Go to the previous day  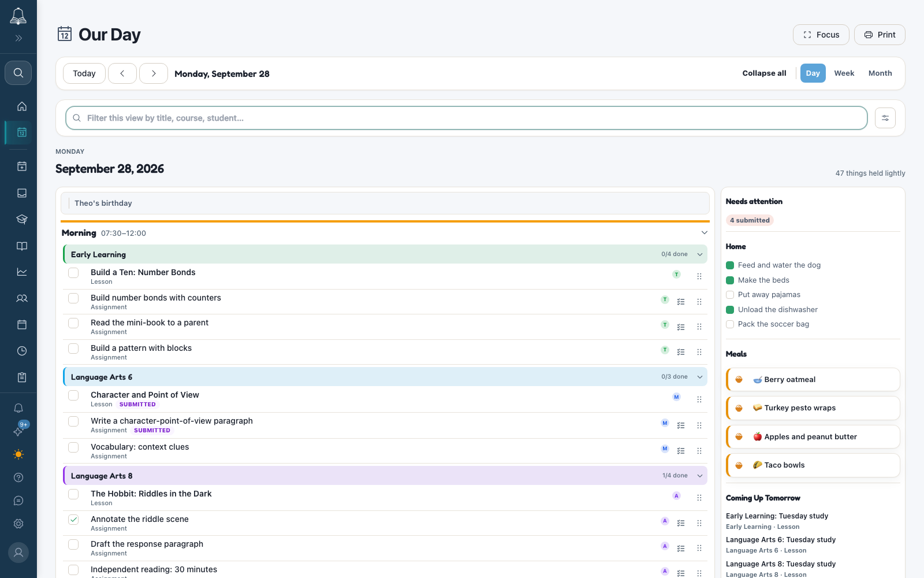pyautogui.click(x=122, y=73)
